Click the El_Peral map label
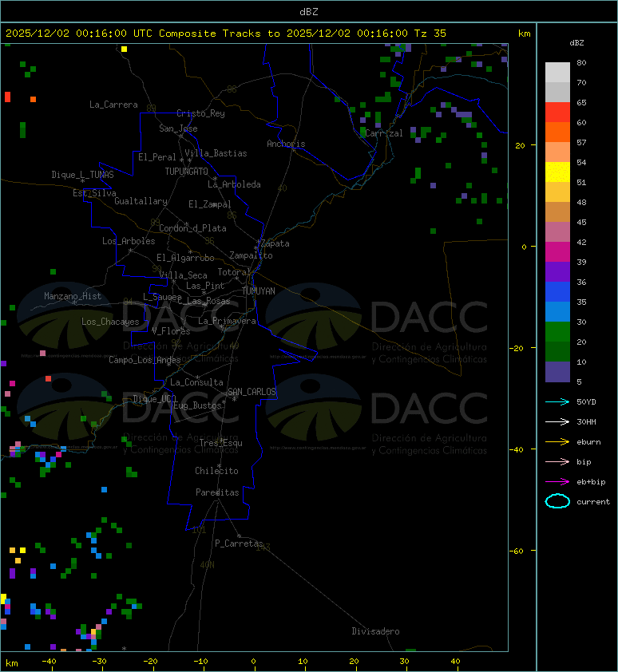618x672 pixels. pos(157,157)
